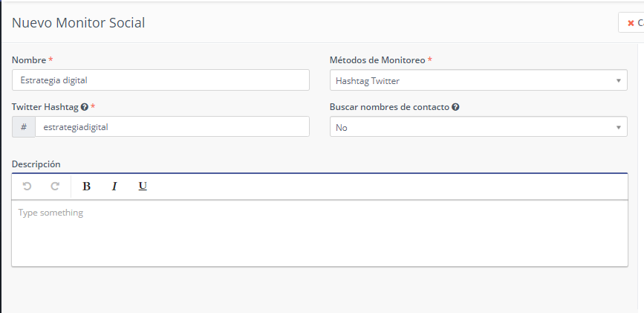The width and height of the screenshot is (644, 313).
Task: Click the 'Nombre' field label
Action: pos(29,59)
